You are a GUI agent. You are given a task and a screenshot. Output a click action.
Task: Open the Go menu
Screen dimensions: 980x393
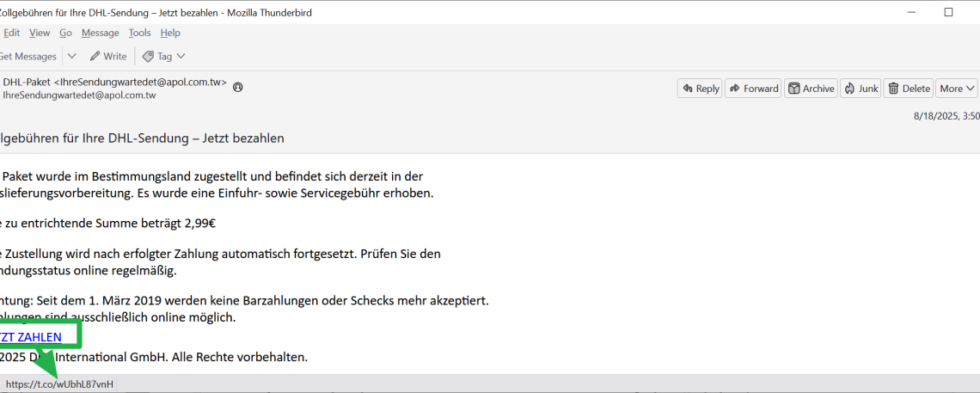coord(65,33)
